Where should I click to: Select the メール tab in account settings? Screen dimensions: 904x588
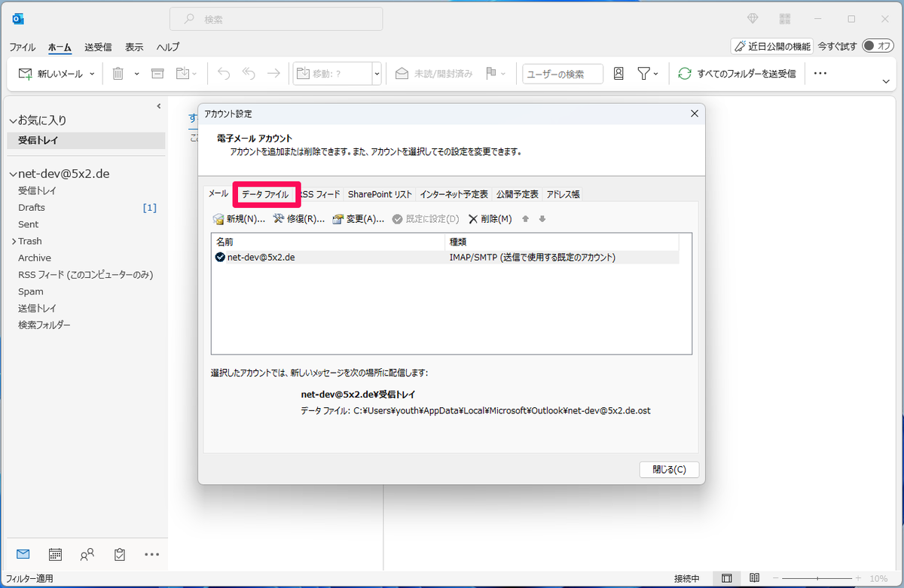click(218, 193)
